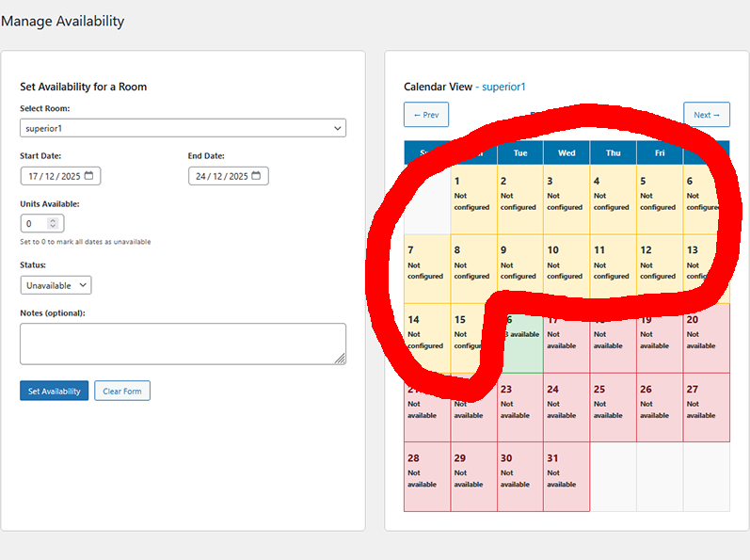The image size is (750, 560).
Task: Select day 1 in the calendar
Action: coord(473,200)
